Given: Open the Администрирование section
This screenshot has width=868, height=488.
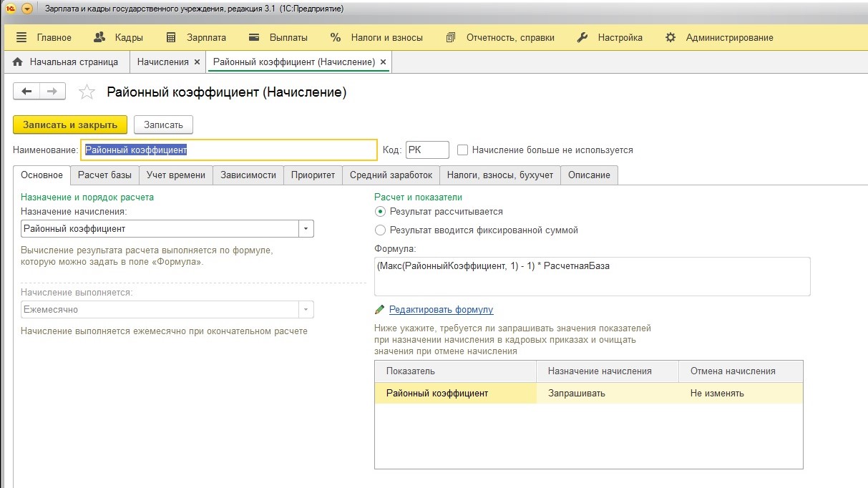Looking at the screenshot, I should coord(729,37).
